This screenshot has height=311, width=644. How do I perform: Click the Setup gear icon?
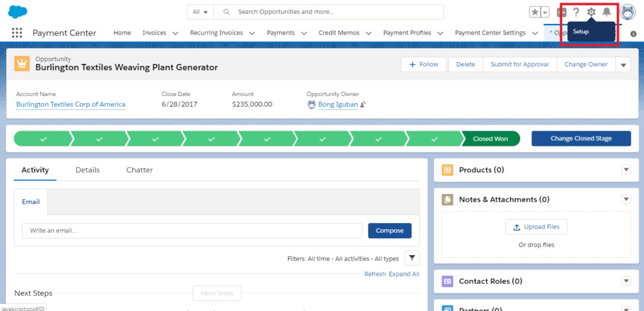pos(591,13)
